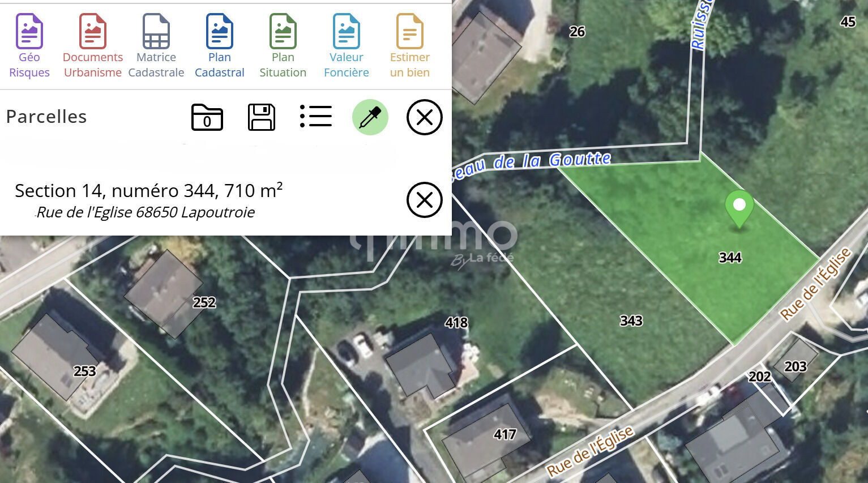Click parcel 252 on the map

point(204,302)
